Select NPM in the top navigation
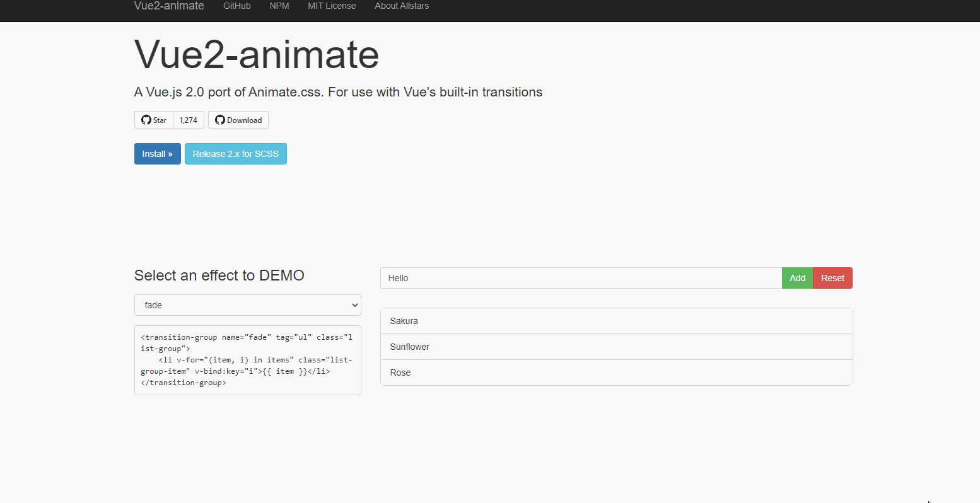The image size is (980, 503). point(279,6)
